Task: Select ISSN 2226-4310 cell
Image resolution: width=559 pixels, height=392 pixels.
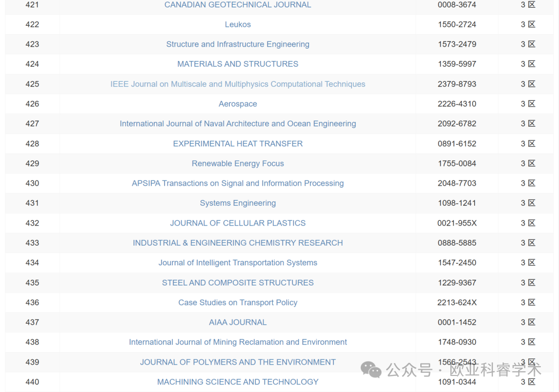Action: (x=457, y=104)
